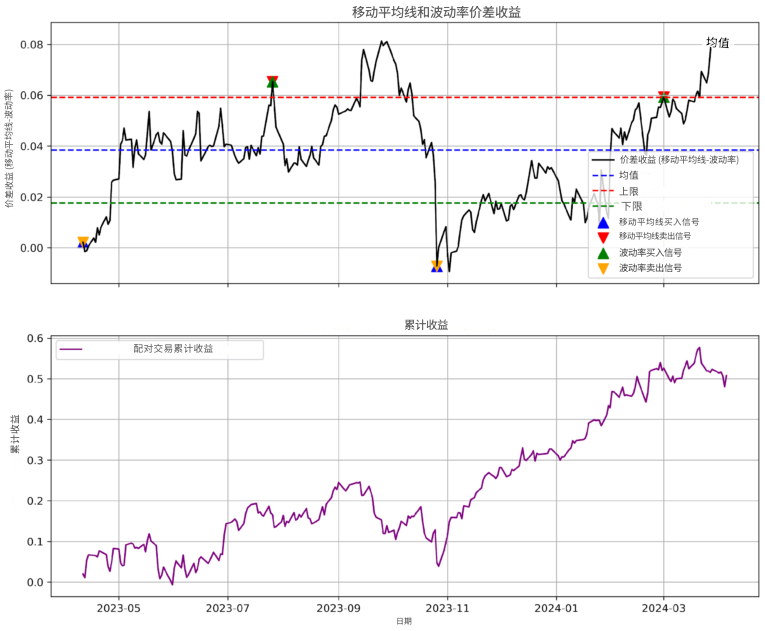Click the orange volatility sell triangle in legend
Image resolution: width=765 pixels, height=631 pixels.
coord(602,268)
